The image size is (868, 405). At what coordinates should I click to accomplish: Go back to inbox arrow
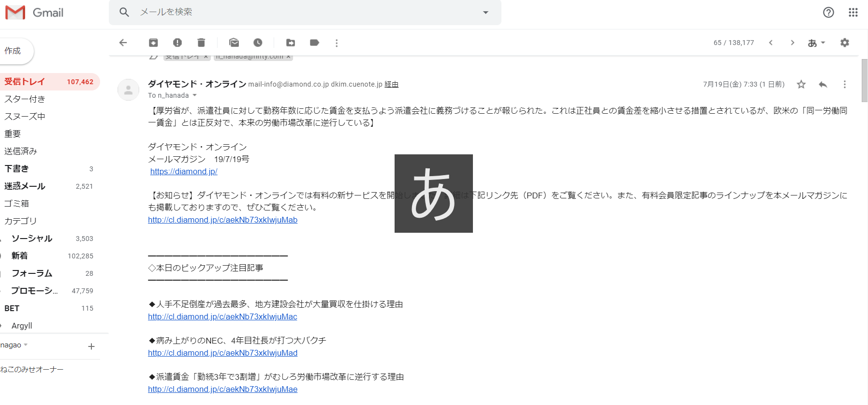(123, 43)
